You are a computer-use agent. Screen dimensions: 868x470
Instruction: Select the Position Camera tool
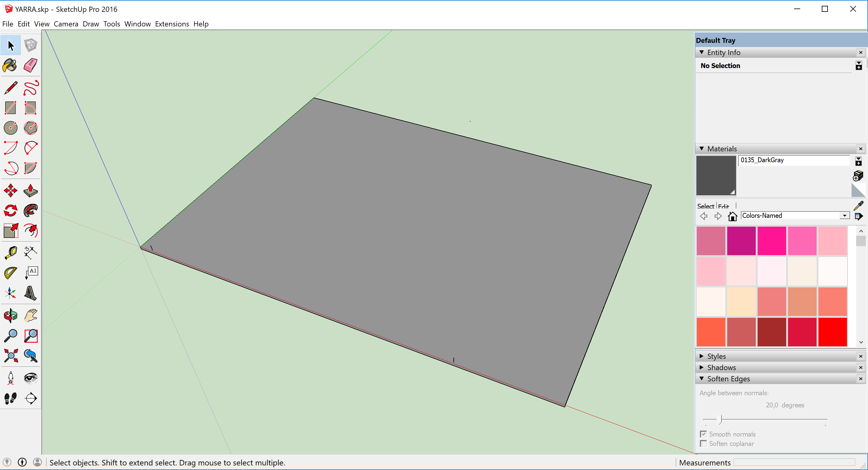pyautogui.click(x=11, y=378)
